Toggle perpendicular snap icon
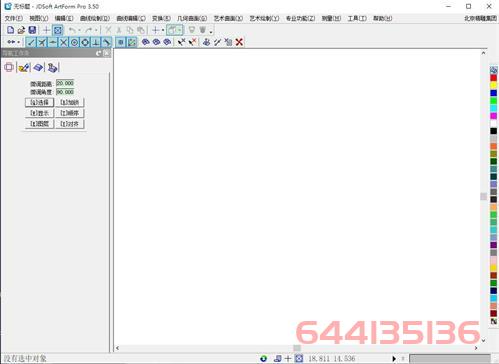The width and height of the screenshot is (499, 364). (x=96, y=42)
